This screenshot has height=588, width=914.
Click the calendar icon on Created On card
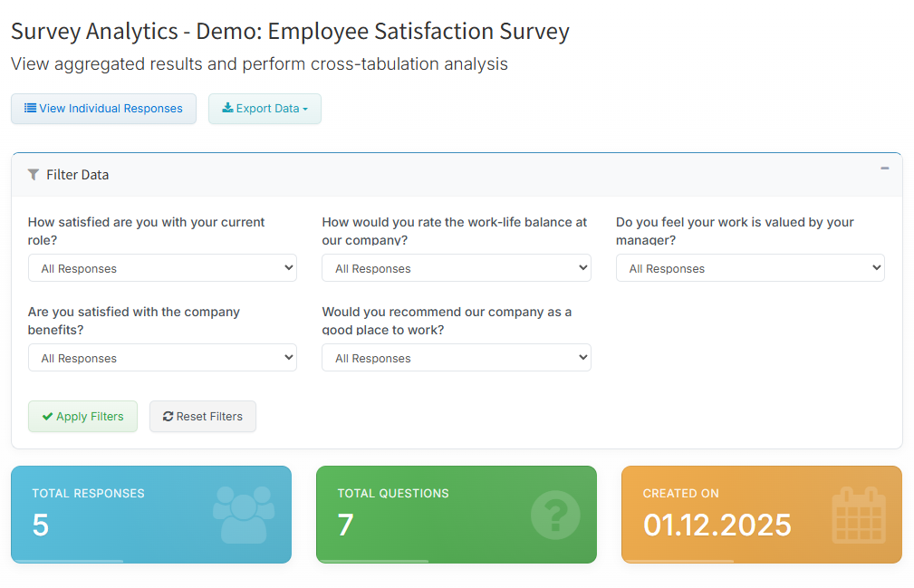click(x=858, y=515)
